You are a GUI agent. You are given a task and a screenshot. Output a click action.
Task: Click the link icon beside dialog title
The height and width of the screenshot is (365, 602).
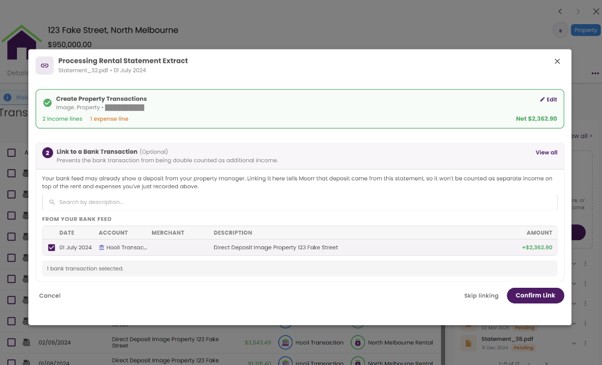[45, 65]
